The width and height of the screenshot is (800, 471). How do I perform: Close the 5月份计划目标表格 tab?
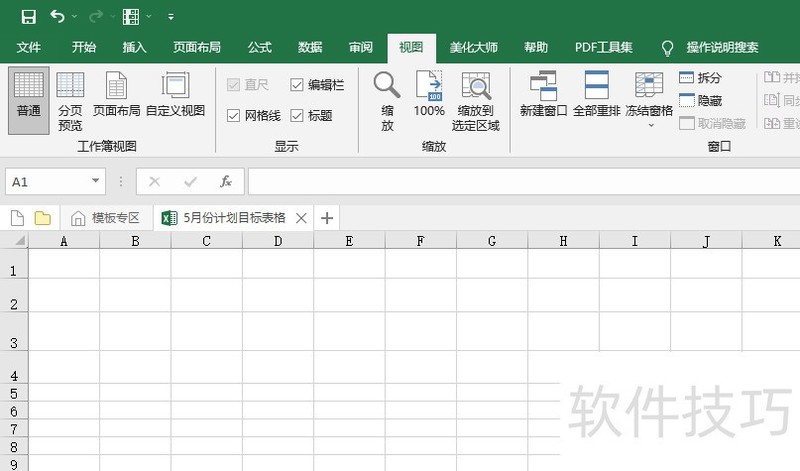pyautogui.click(x=301, y=218)
